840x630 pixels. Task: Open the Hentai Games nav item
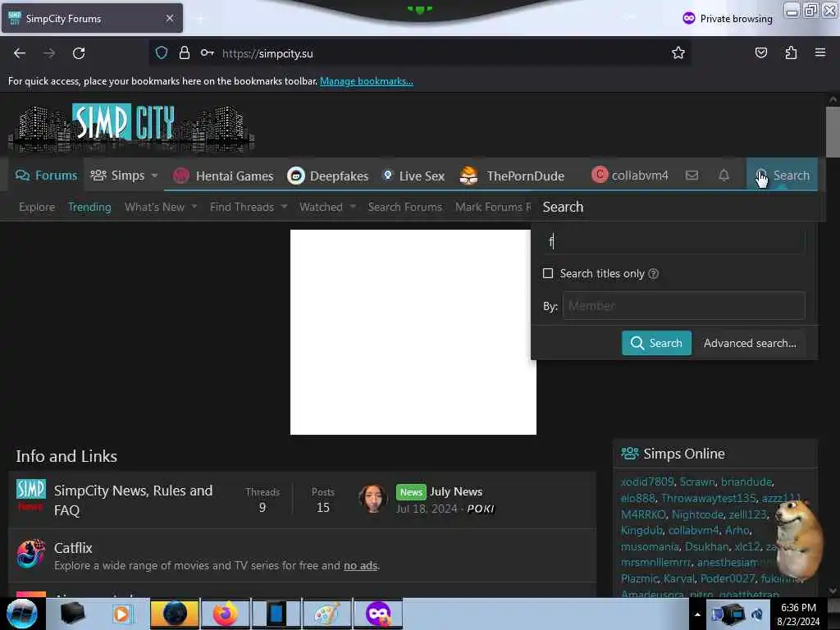click(x=223, y=176)
